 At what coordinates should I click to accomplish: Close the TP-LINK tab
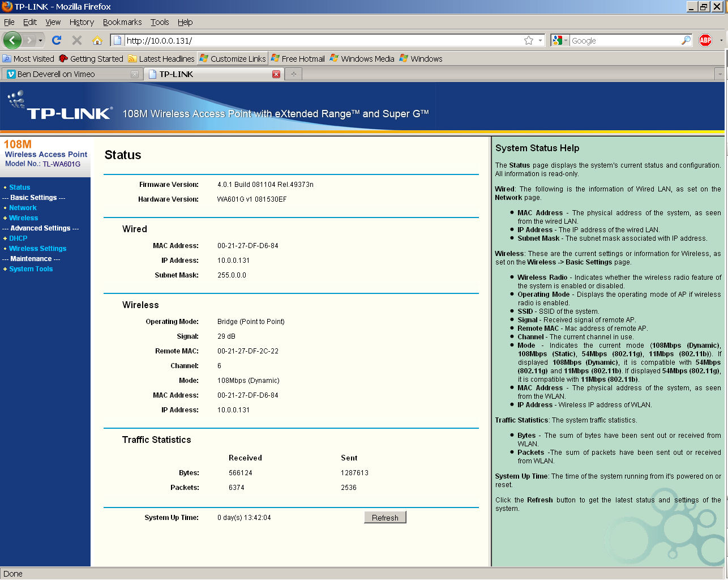[x=276, y=74]
